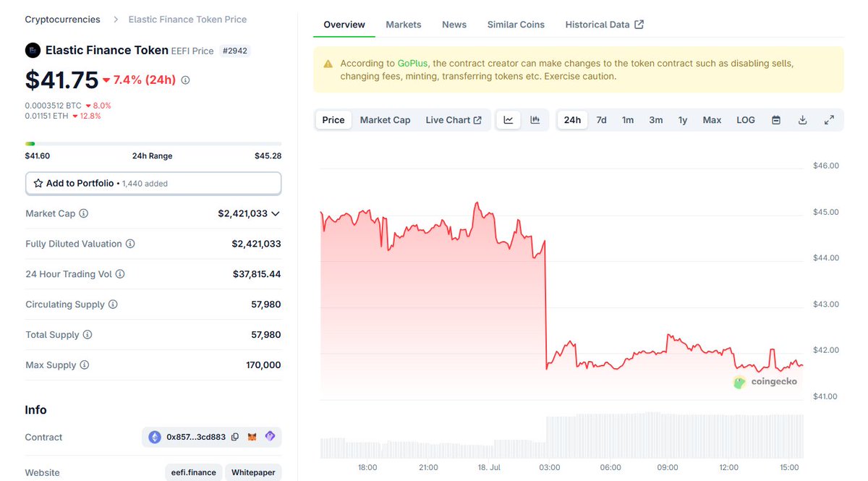This screenshot has height=481, width=868.
Task: Click the $45.28 range high value
Action: 268,156
